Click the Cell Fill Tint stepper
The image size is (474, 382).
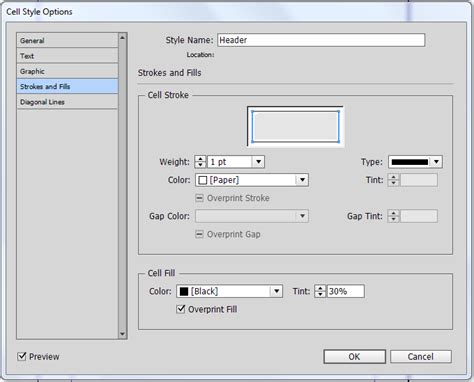(x=320, y=291)
